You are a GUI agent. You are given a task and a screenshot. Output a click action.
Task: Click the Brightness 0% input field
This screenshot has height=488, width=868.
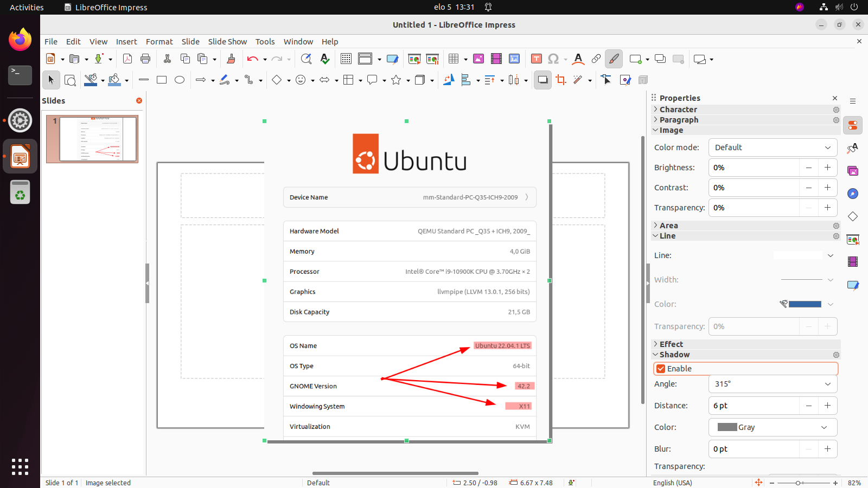[x=754, y=168]
